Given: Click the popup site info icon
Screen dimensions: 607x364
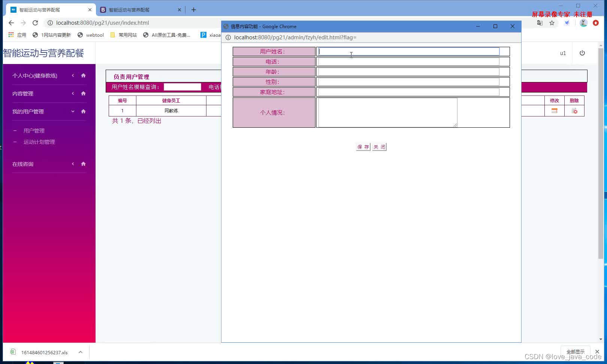Looking at the screenshot, I should coord(228,37).
